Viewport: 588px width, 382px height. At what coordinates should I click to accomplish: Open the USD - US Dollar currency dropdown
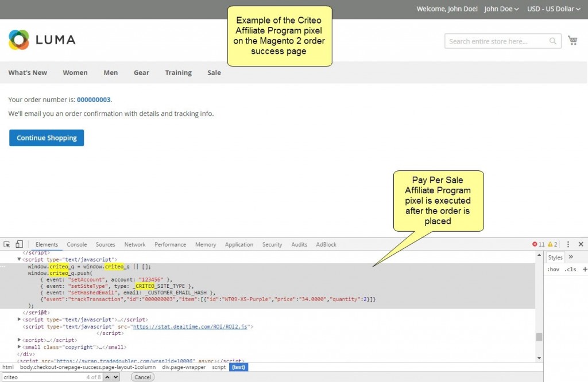pos(554,9)
